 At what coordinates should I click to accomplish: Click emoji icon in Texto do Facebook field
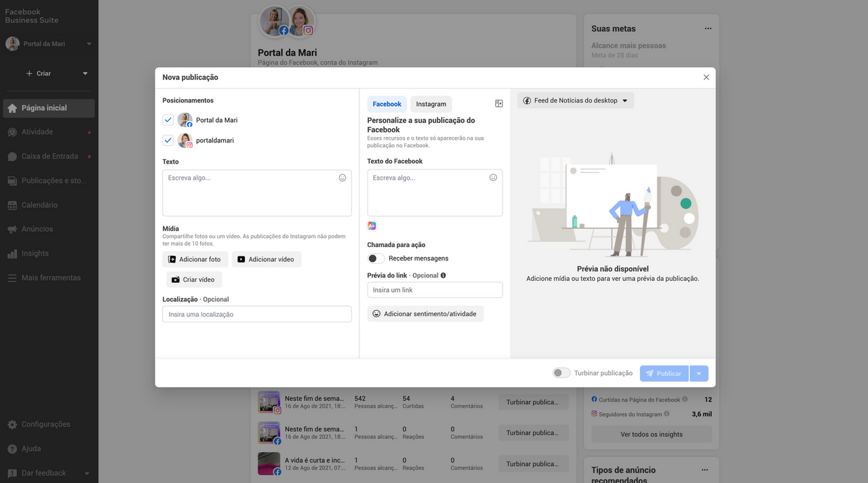click(x=493, y=178)
